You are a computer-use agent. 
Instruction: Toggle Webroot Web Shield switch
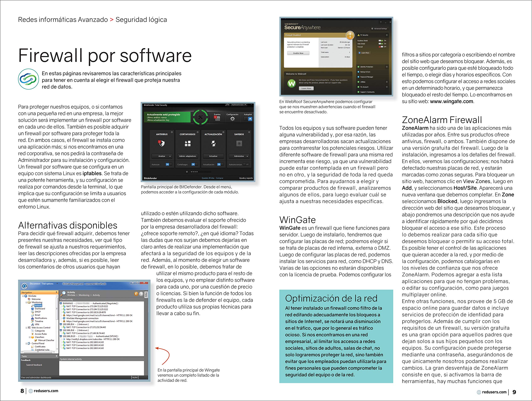(x=381, y=44)
